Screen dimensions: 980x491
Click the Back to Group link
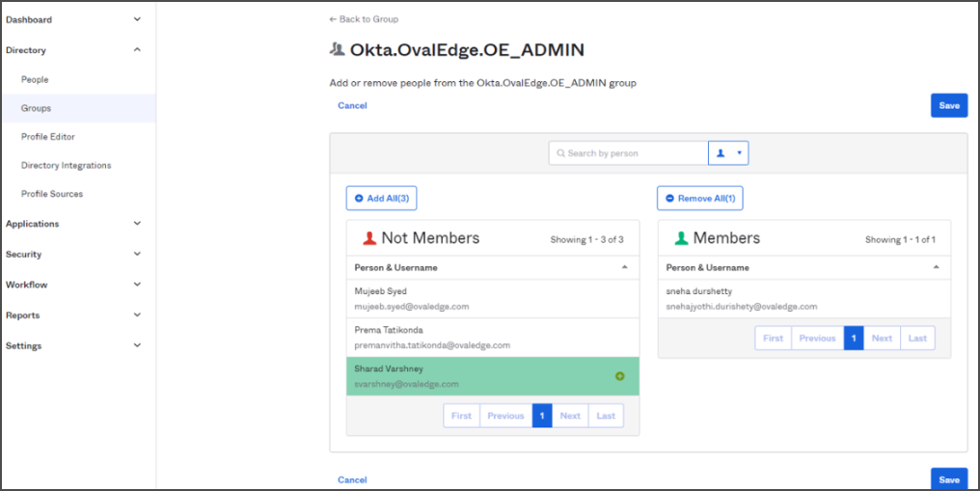click(364, 19)
